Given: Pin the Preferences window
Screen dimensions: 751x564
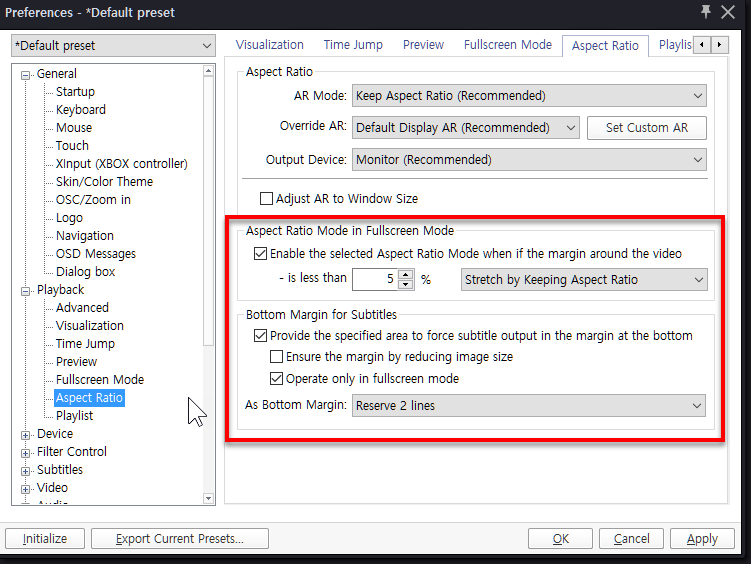Looking at the screenshot, I should pos(705,11).
